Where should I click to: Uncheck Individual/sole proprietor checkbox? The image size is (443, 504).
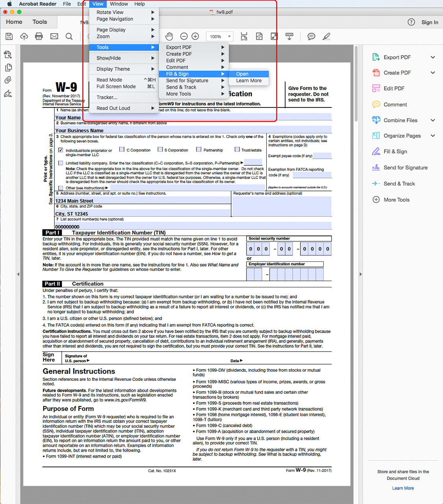(x=61, y=150)
